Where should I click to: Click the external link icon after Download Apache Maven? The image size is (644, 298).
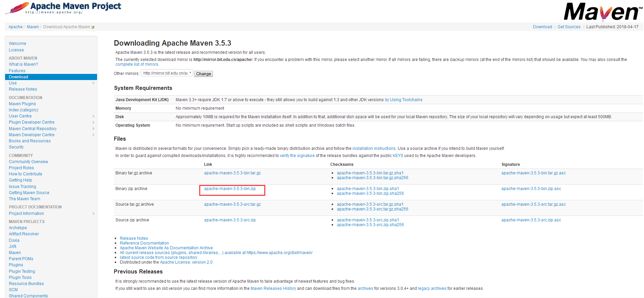point(93,27)
